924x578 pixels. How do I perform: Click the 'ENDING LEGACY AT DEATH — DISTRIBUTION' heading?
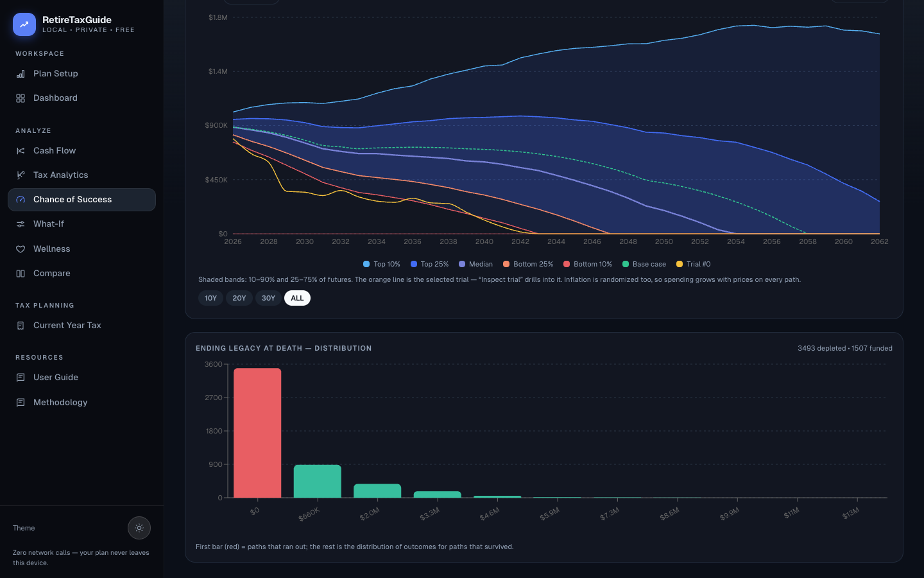tap(284, 348)
